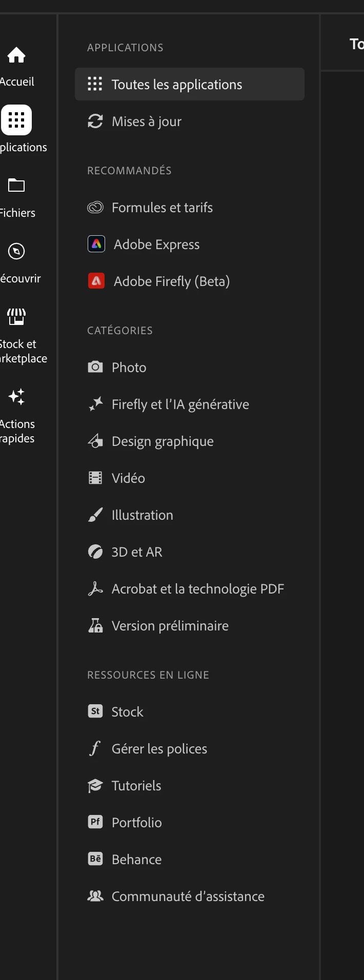Click the Creative Cloud icon beside Formules et tarifs
The width and height of the screenshot is (364, 980).
[95, 208]
